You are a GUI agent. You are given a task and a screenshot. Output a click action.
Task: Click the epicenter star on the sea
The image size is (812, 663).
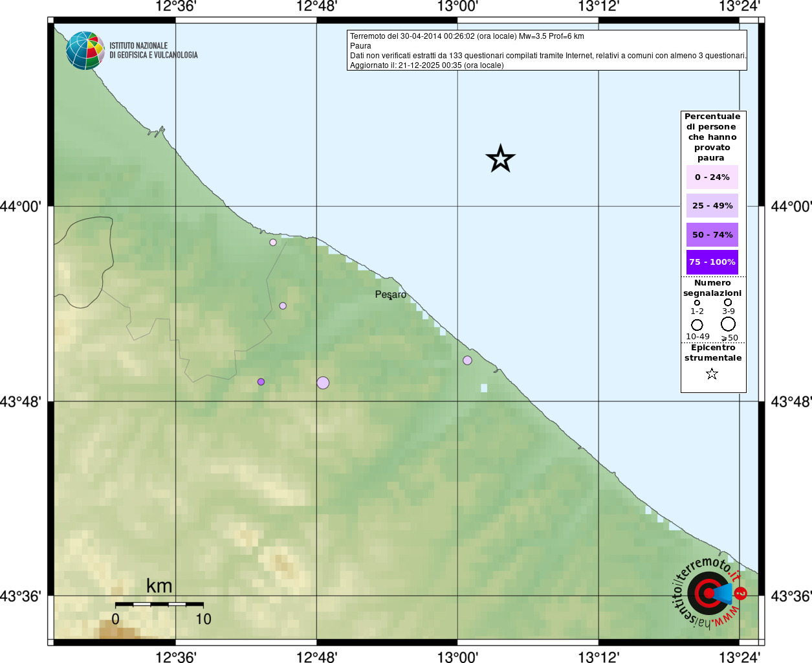[x=500, y=159]
